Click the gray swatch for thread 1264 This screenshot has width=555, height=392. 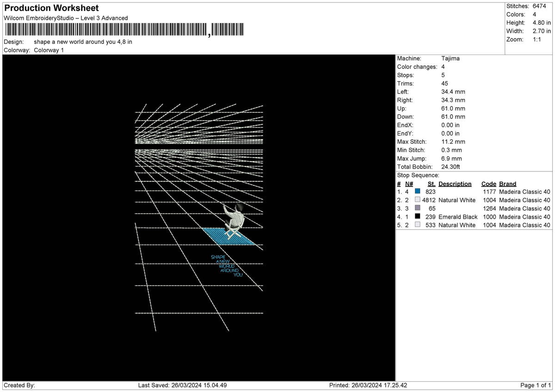click(x=418, y=208)
